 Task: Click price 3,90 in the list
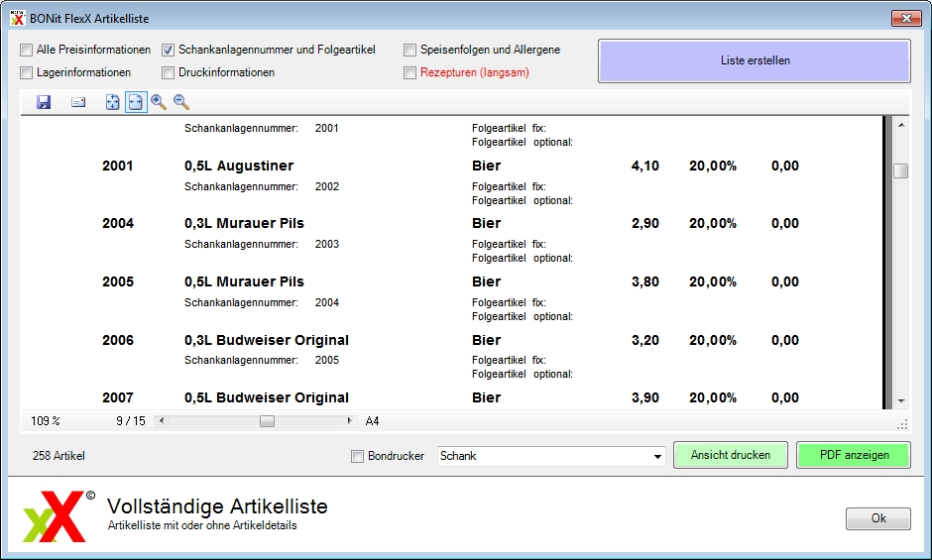pos(644,397)
